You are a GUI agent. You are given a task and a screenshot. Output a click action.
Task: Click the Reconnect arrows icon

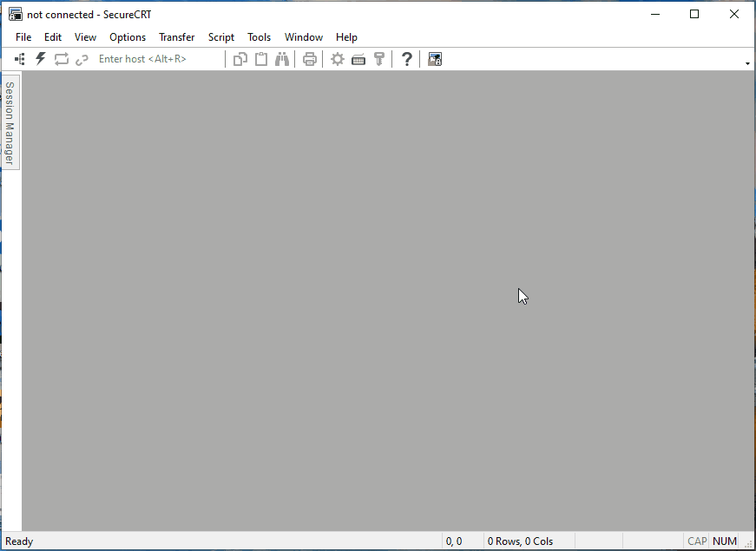62,59
